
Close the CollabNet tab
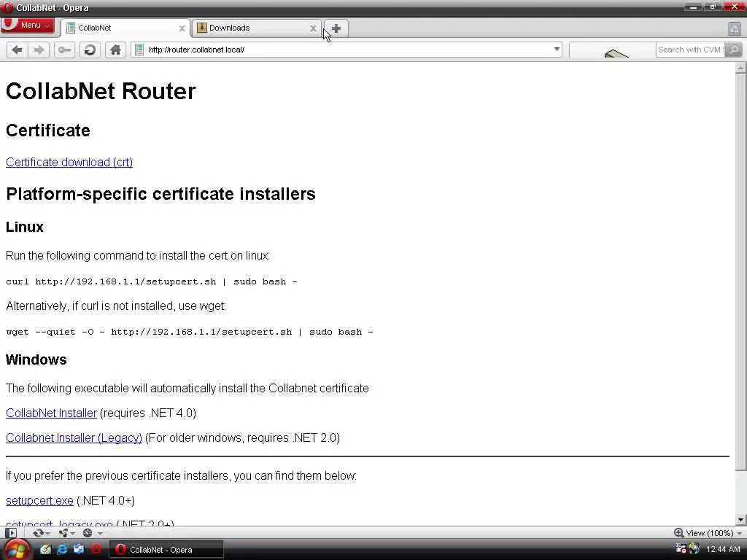(182, 28)
